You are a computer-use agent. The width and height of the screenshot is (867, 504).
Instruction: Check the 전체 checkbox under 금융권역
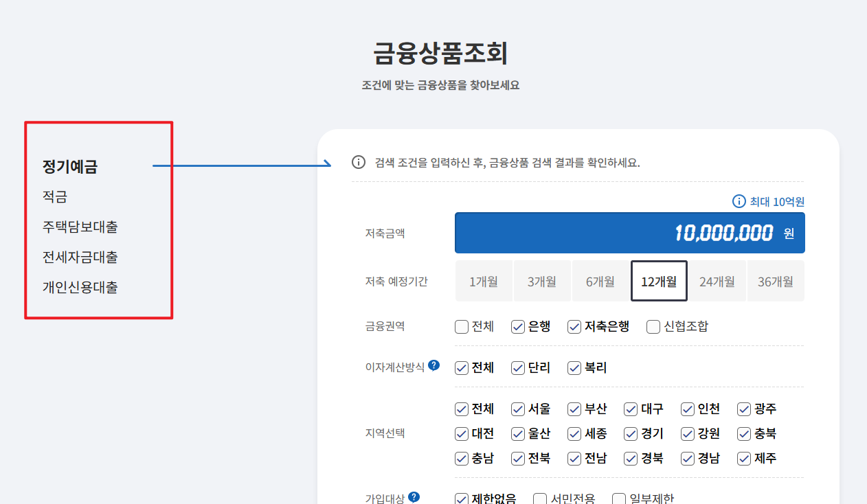(461, 326)
